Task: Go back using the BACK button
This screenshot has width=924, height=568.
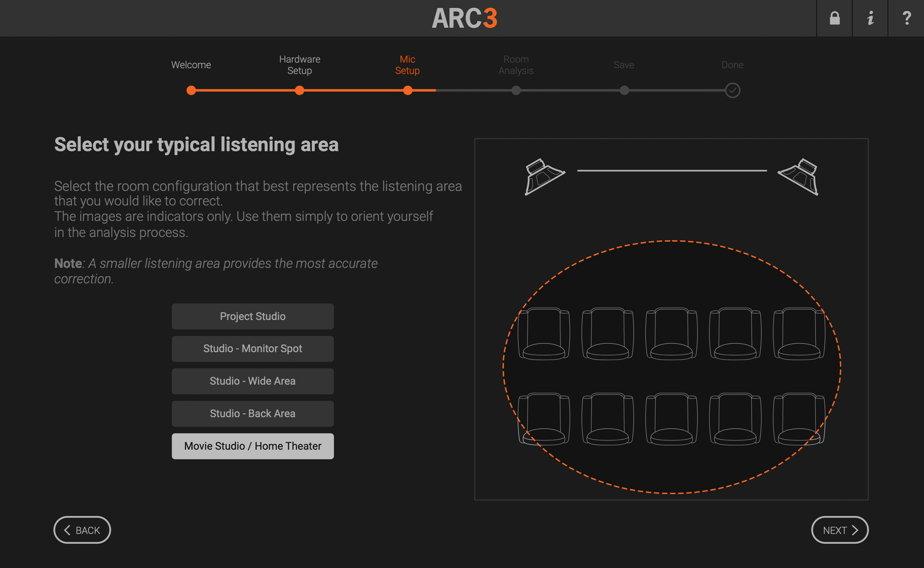Action: (x=82, y=530)
